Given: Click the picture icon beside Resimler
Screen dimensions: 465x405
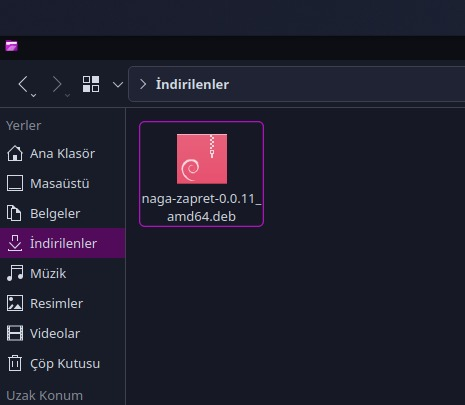Looking at the screenshot, I should 15,303.
